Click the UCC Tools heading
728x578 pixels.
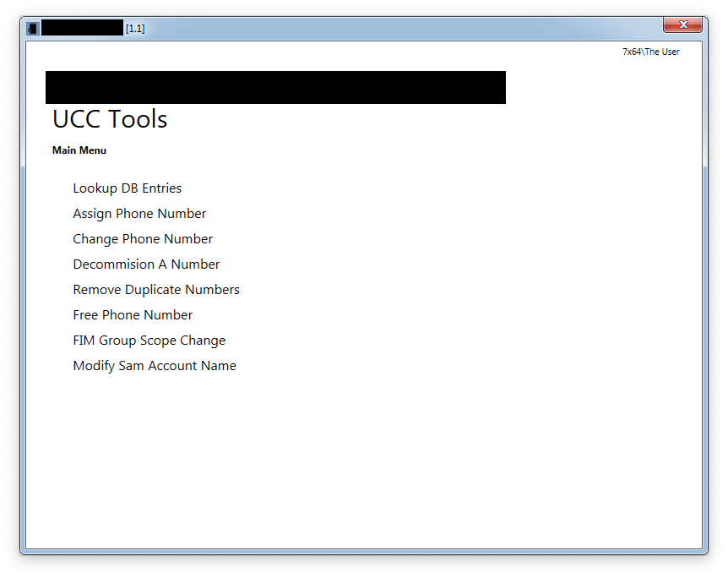(x=110, y=119)
